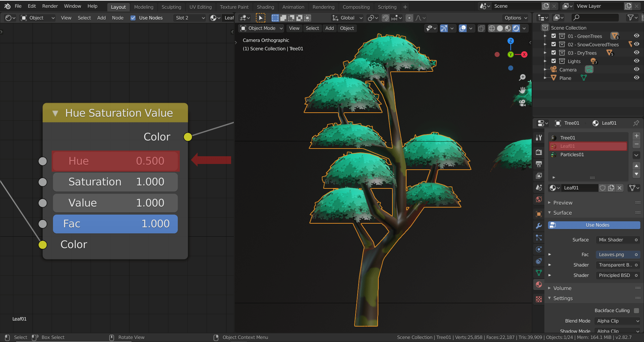Open the World properties tab
Viewport: 644px width, 342px height.
click(x=539, y=199)
